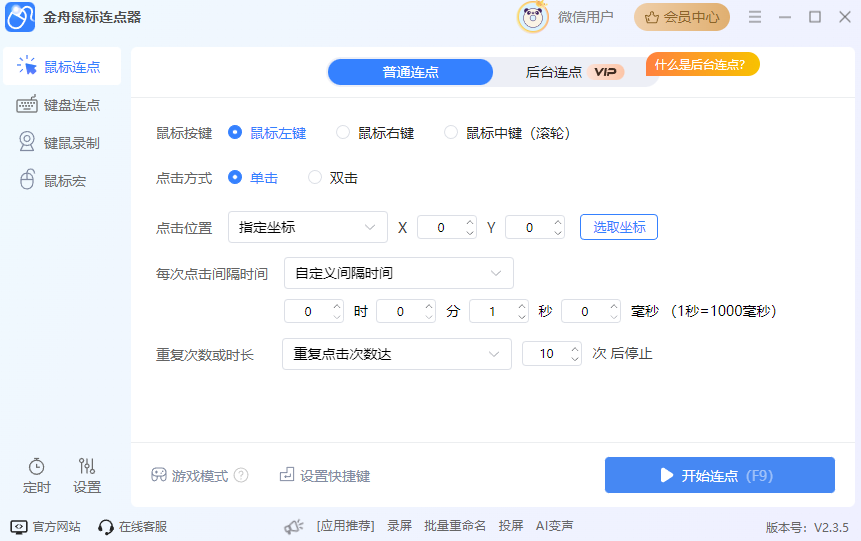This screenshot has width=861, height=541.
Task: Increase the seconds (秒) interval value
Action: (x=522, y=305)
